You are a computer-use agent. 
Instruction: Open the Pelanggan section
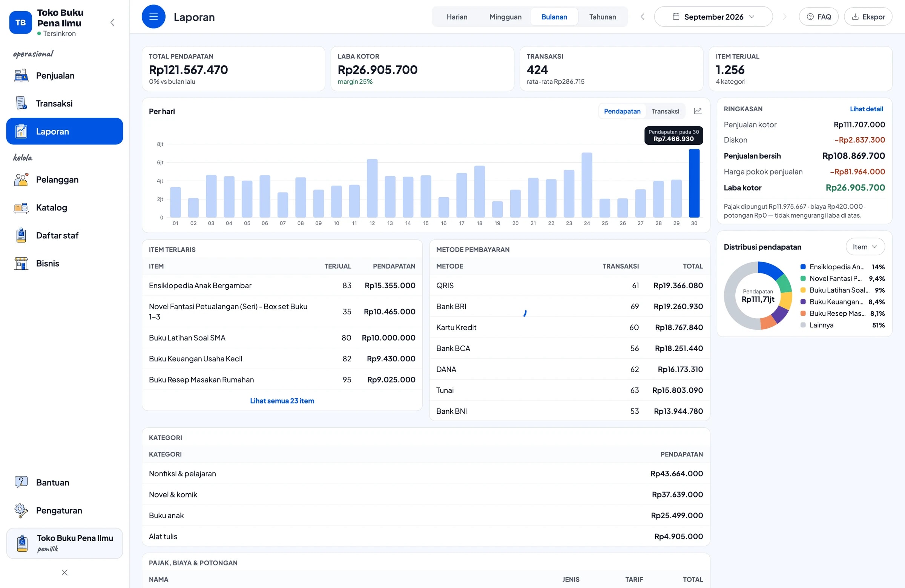(x=64, y=180)
